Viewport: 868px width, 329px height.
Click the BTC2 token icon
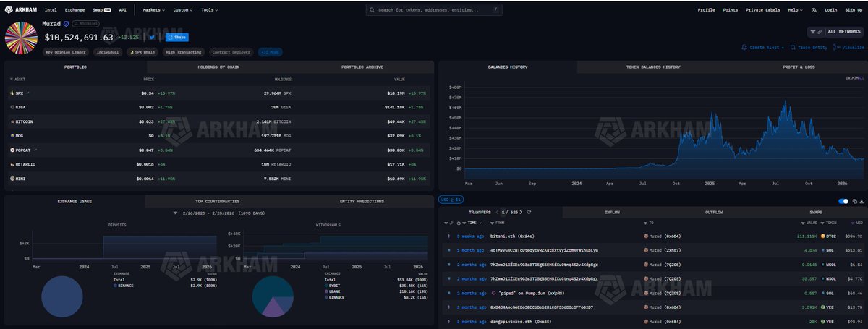(x=823, y=236)
